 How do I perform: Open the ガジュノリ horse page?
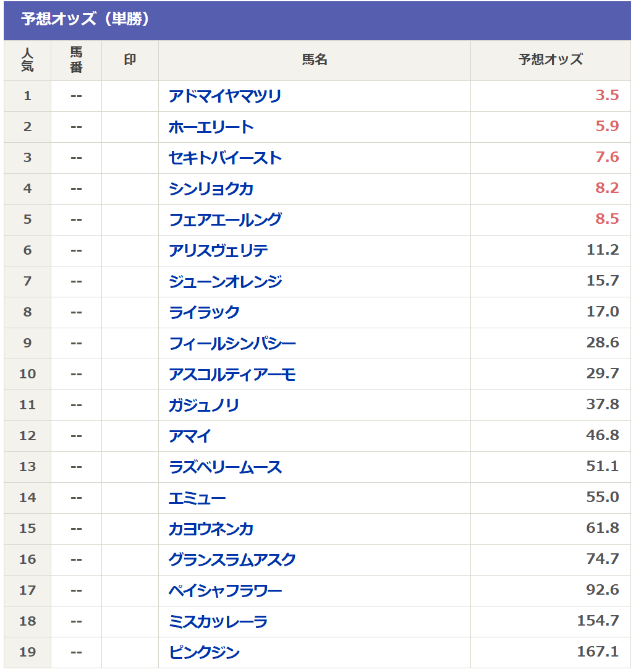[x=204, y=405]
